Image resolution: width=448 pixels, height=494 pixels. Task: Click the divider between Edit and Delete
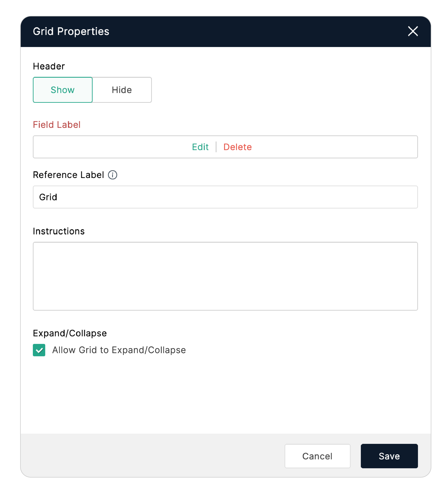click(x=216, y=147)
